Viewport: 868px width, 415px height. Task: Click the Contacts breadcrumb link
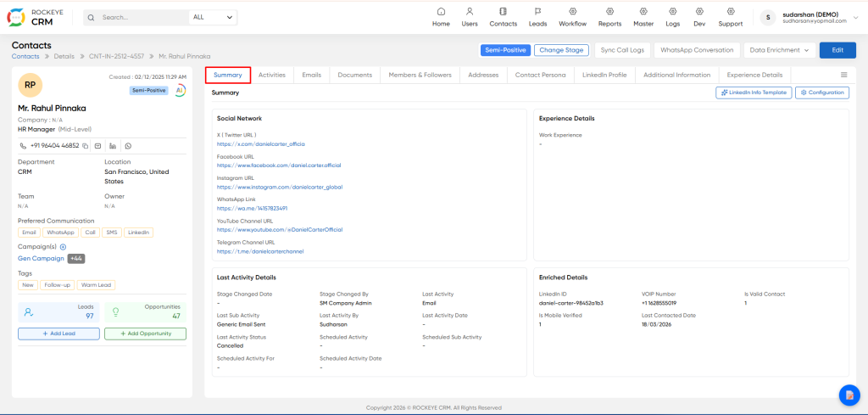click(25, 57)
